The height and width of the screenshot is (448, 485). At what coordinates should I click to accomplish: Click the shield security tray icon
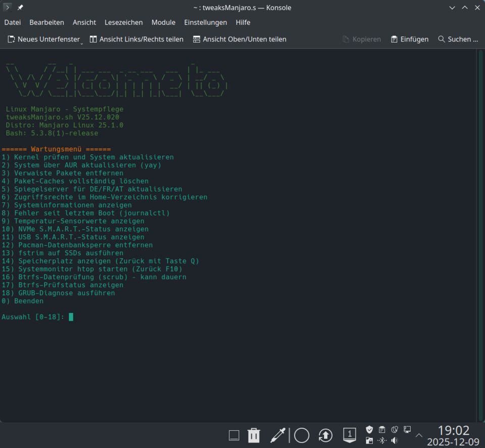[x=369, y=430]
